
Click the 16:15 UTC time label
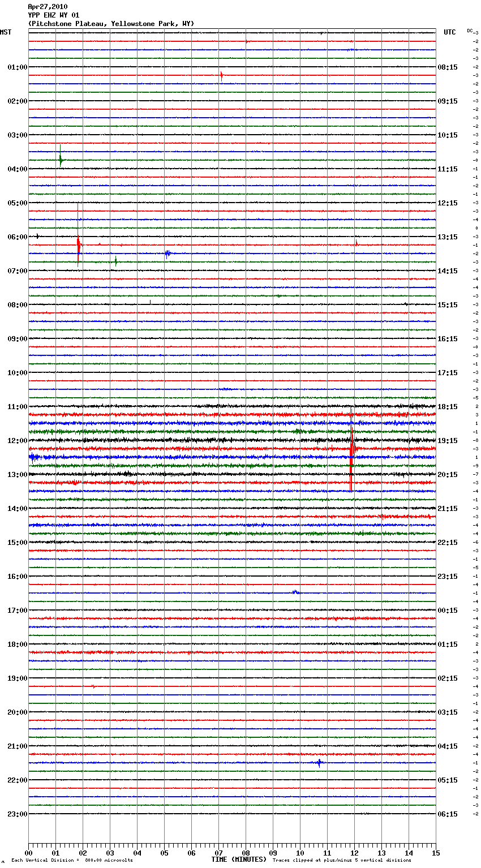[448, 338]
